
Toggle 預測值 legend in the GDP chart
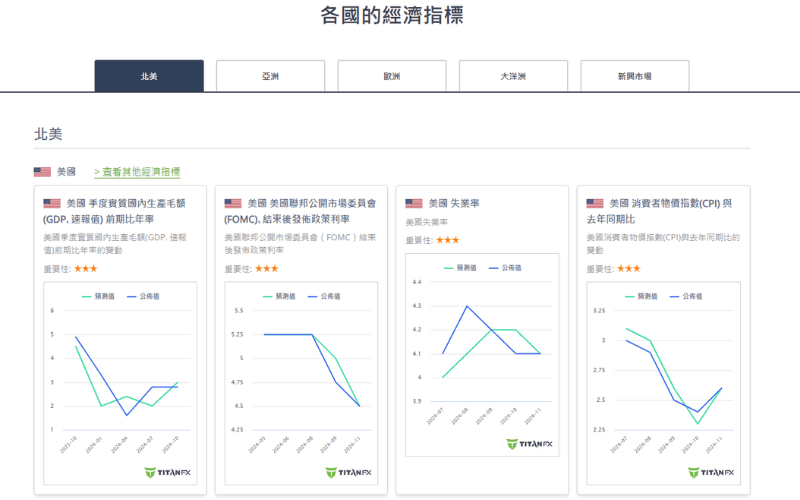[x=98, y=296]
